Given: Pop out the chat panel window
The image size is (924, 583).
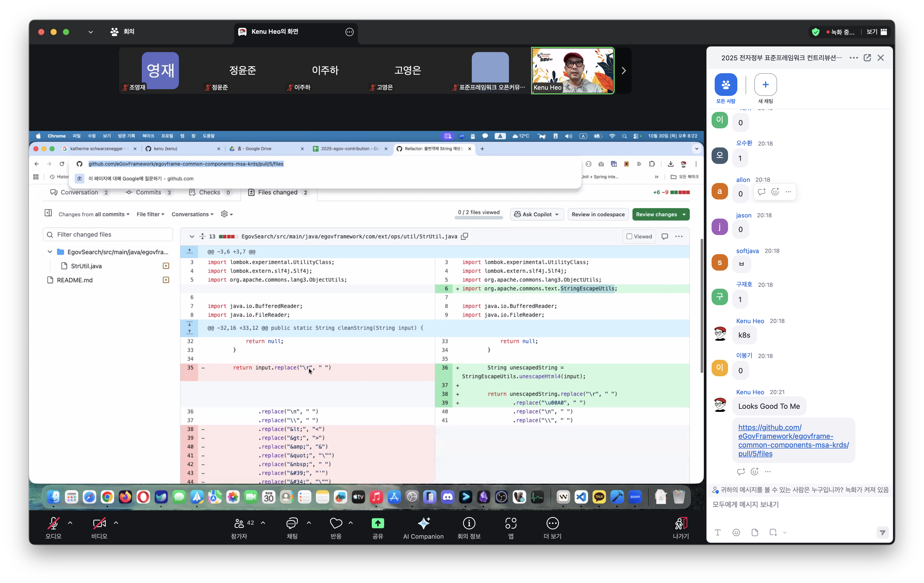Looking at the screenshot, I should tap(867, 57).
